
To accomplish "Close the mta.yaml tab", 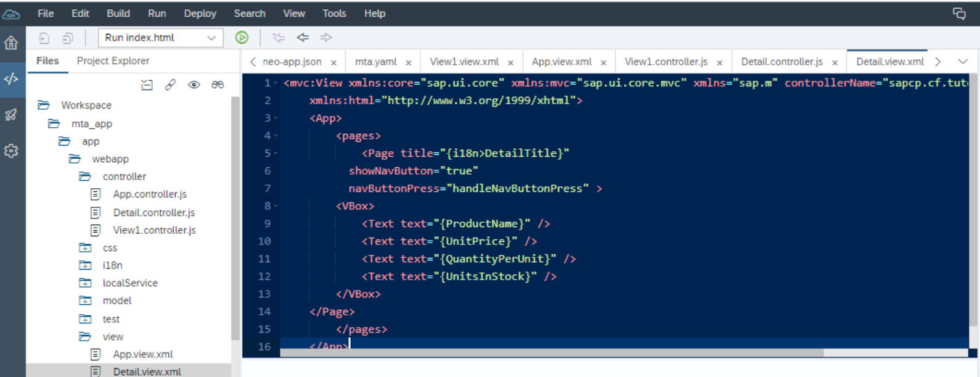I will pos(408,62).
